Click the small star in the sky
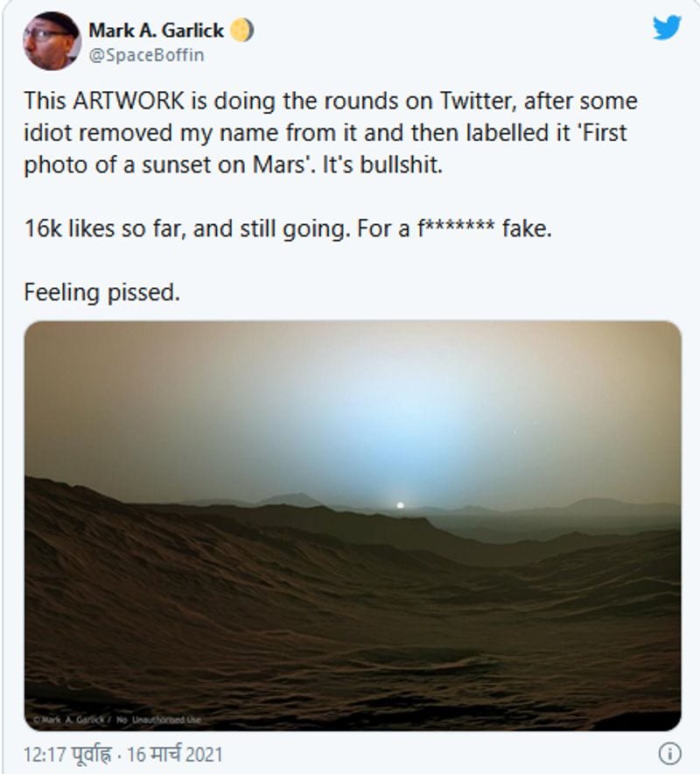This screenshot has width=700, height=774. [x=514, y=432]
